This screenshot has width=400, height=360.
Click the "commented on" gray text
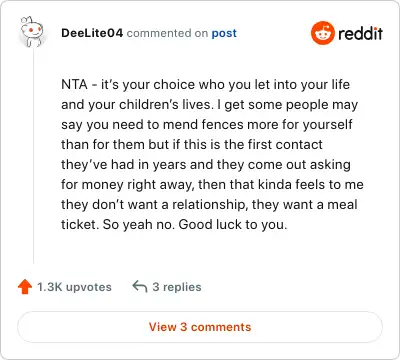[x=167, y=33]
